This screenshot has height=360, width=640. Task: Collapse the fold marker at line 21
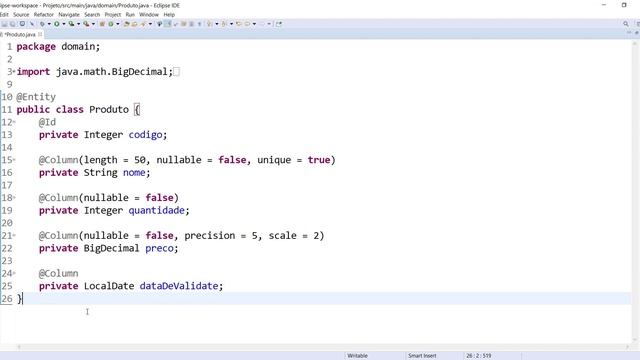tap(14, 236)
